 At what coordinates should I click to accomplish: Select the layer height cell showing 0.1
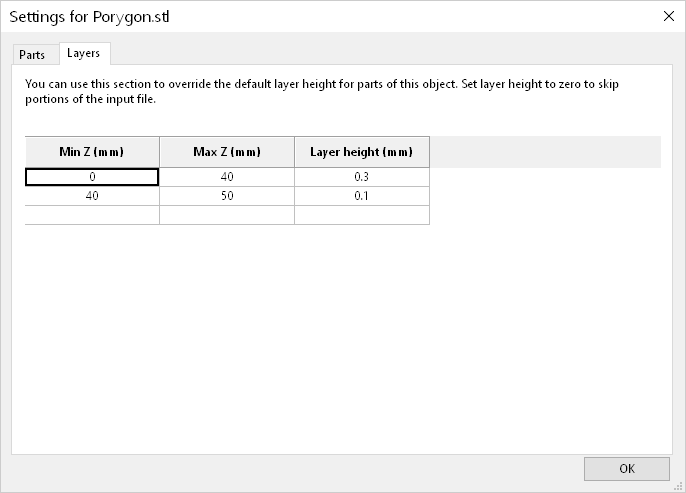(x=362, y=196)
